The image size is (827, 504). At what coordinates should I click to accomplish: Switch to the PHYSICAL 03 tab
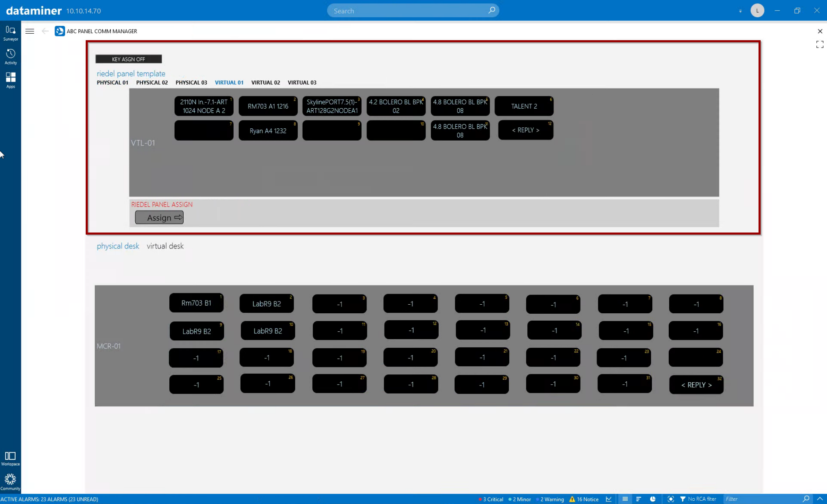(191, 82)
